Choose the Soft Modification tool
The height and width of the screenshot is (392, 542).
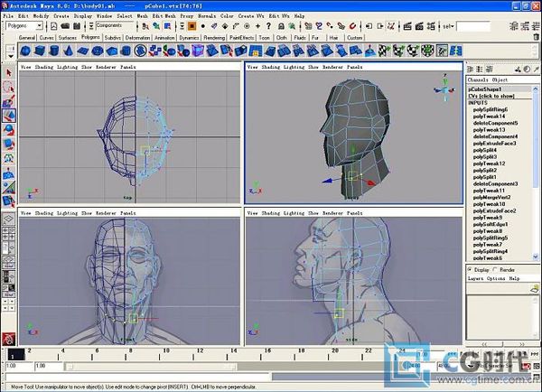click(x=9, y=173)
